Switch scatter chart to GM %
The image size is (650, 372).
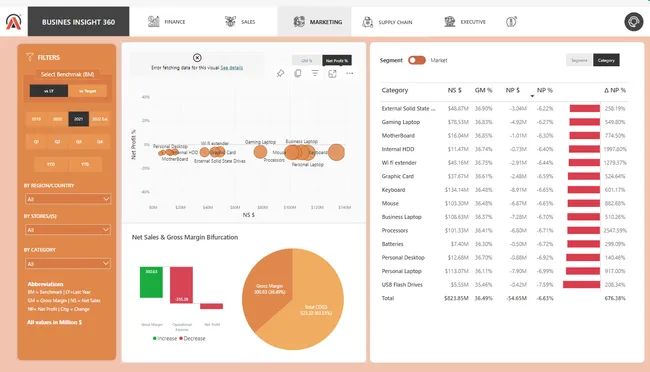[x=307, y=61]
